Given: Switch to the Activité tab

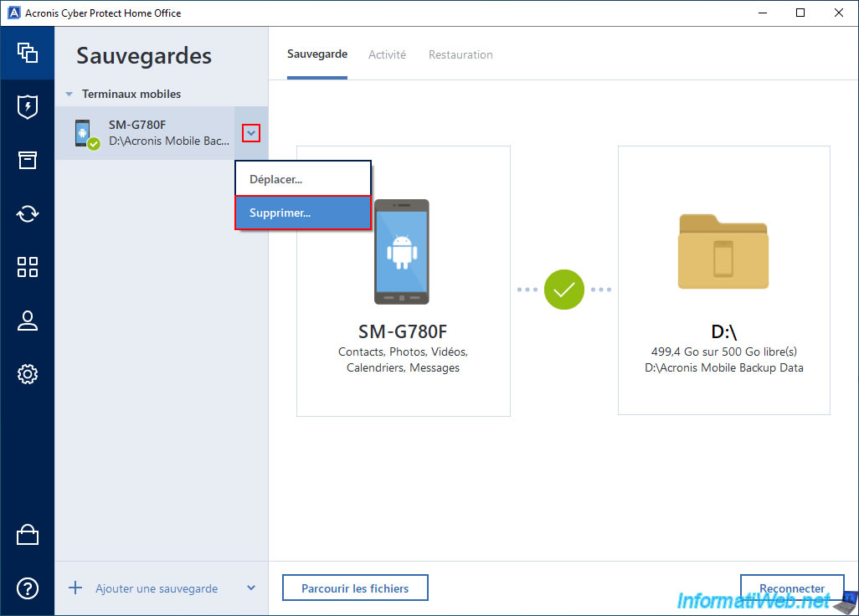Looking at the screenshot, I should (388, 54).
